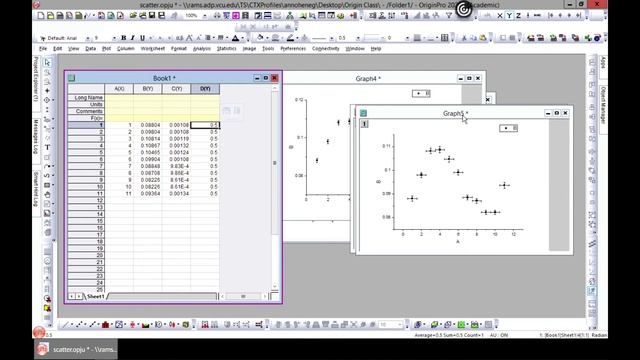
Task: Click the Cut scissors icon
Action: [x=464, y=38]
